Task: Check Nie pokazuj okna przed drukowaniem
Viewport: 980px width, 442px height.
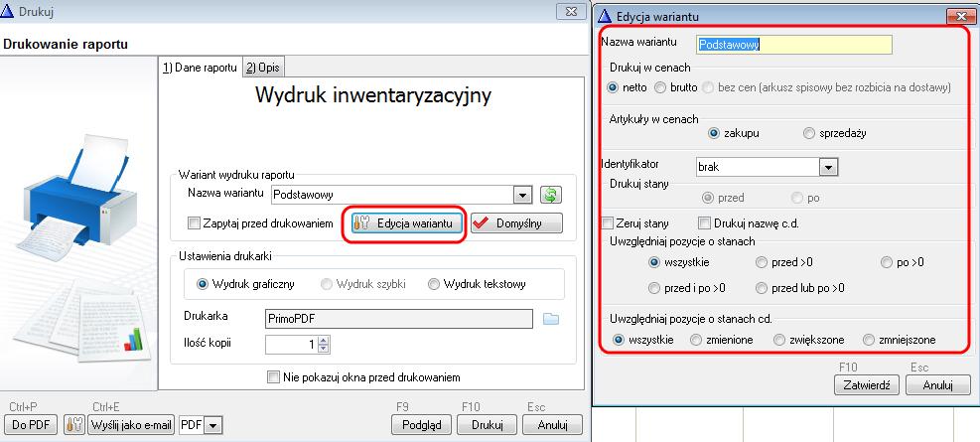Action: [x=274, y=377]
